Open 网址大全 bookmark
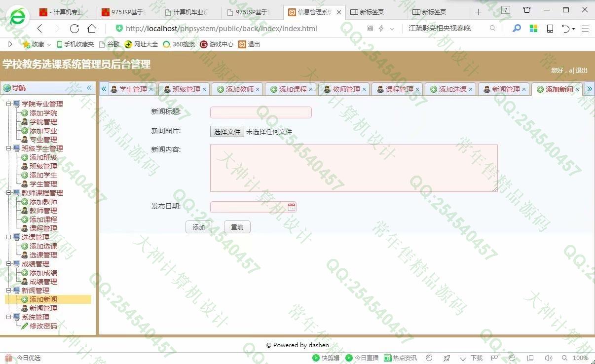 click(x=141, y=44)
